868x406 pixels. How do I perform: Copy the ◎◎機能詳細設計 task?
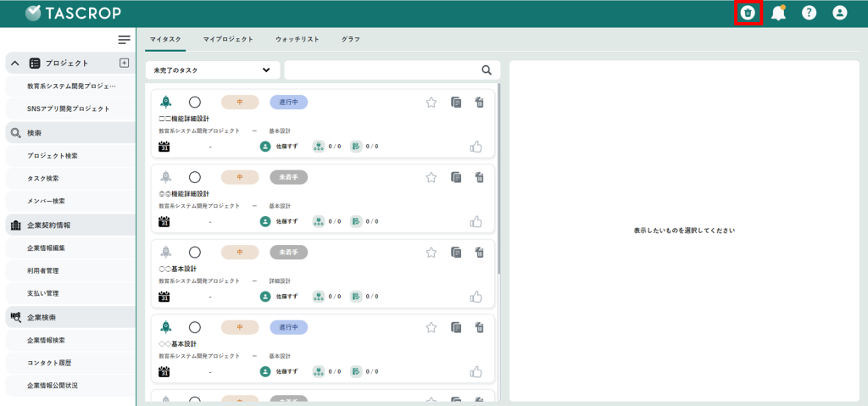(x=456, y=176)
